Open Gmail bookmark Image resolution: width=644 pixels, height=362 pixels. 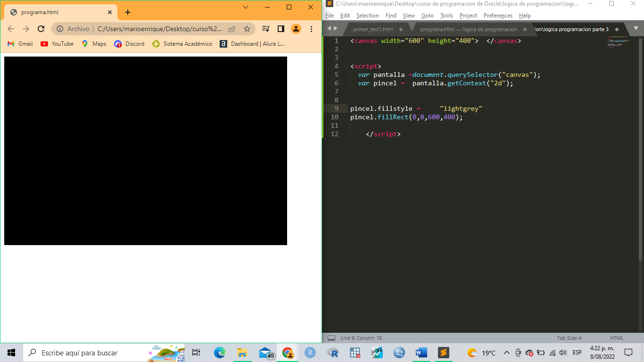pos(20,44)
